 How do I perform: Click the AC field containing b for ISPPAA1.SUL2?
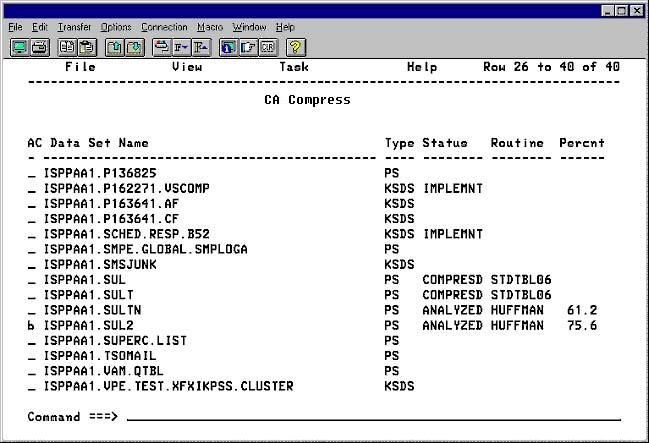click(31, 325)
